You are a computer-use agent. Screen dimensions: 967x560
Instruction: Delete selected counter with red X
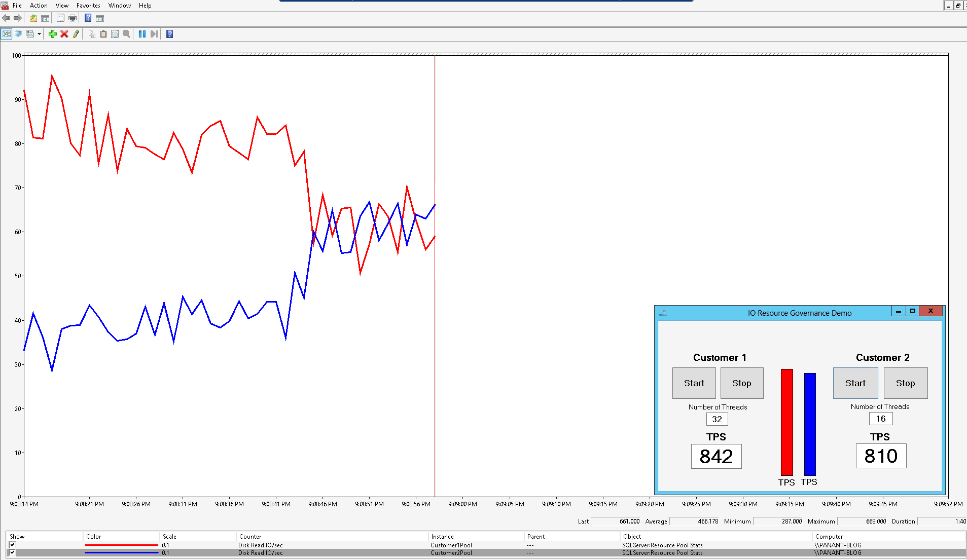point(64,34)
